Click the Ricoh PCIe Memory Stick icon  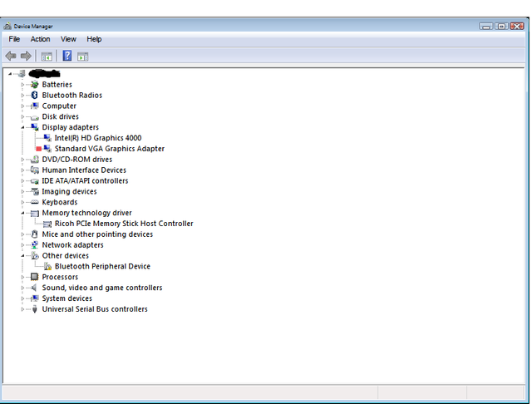coord(47,224)
